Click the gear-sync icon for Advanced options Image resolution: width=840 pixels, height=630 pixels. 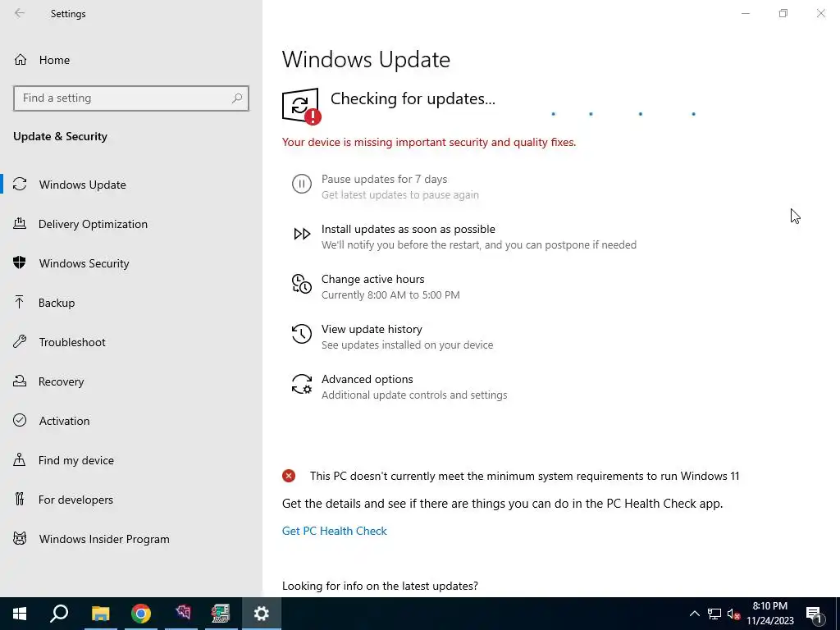pyautogui.click(x=302, y=384)
